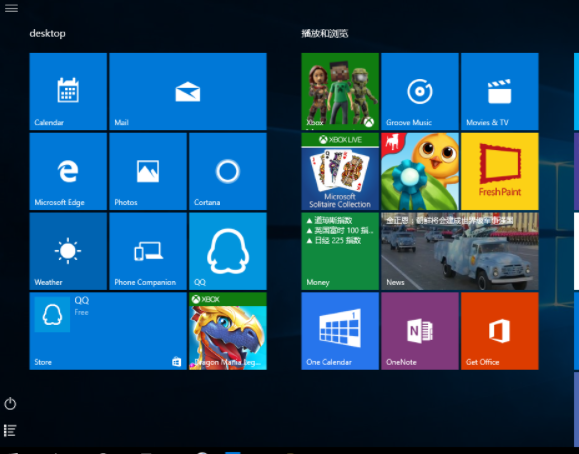579x454 pixels.
Task: Select the desktop group header
Action: [x=48, y=33]
